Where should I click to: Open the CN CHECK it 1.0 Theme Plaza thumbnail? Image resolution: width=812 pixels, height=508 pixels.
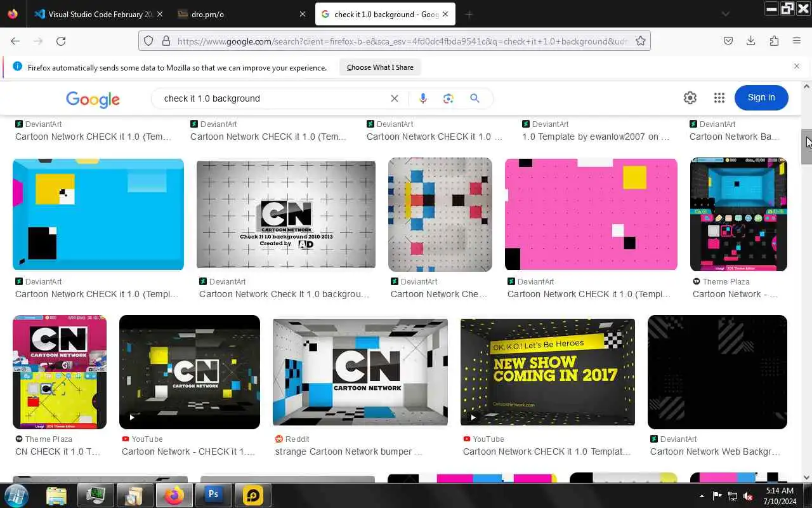pyautogui.click(x=60, y=372)
